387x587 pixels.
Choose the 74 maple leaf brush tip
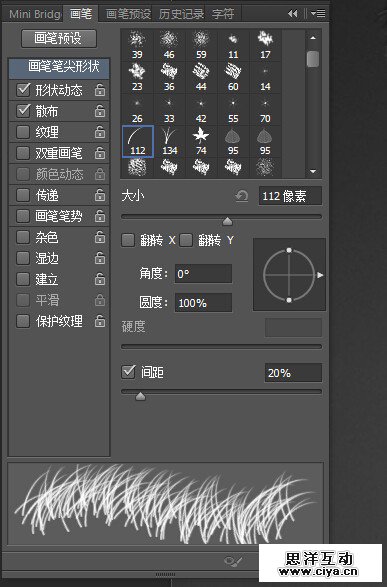pyautogui.click(x=201, y=142)
